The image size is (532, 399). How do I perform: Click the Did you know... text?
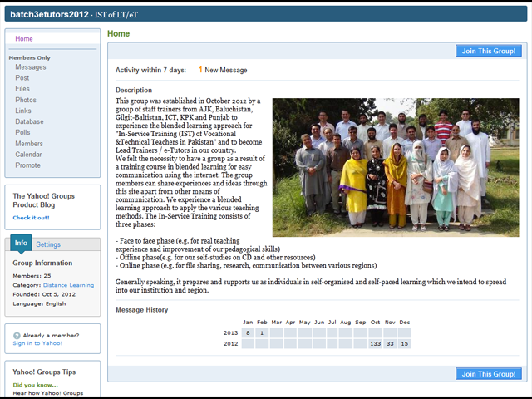tap(35, 385)
